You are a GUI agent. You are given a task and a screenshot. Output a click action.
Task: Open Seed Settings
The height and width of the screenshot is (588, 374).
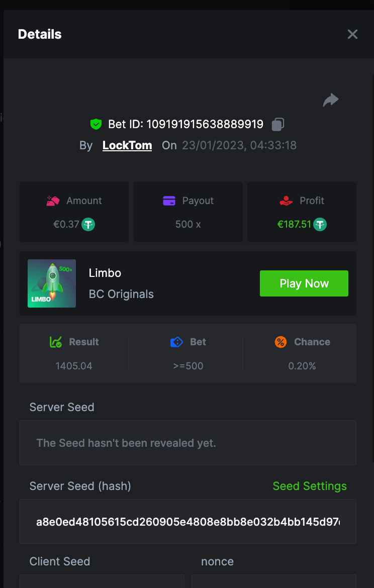[309, 486]
